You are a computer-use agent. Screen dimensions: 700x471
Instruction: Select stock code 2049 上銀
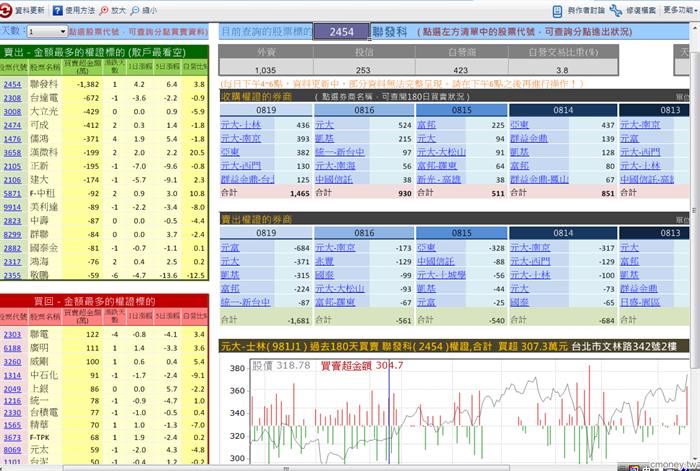point(12,389)
